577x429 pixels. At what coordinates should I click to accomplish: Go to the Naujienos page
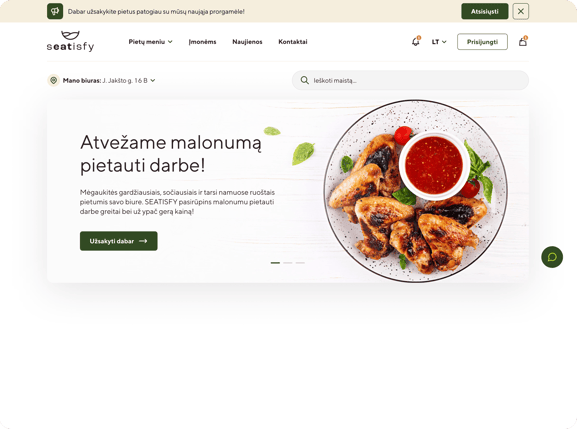point(247,42)
